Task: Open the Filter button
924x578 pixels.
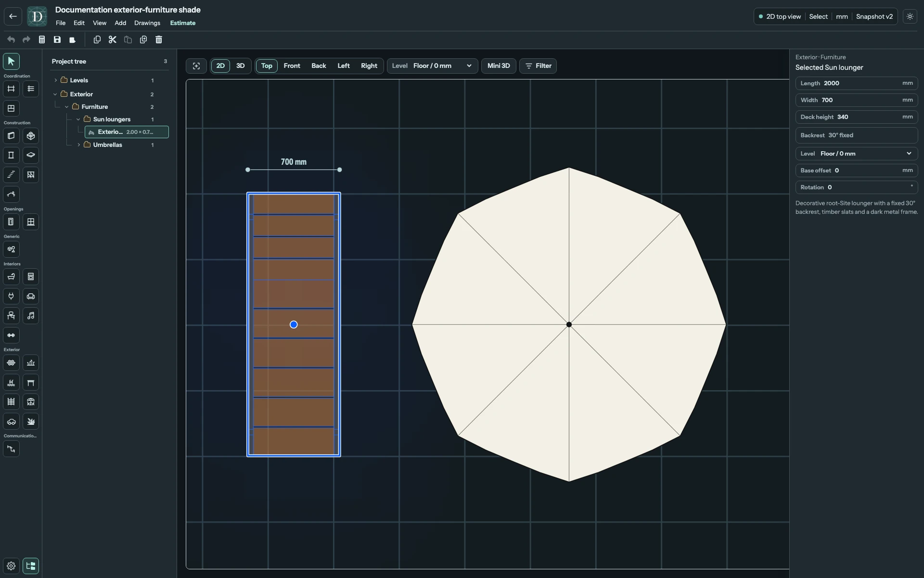Action: [538, 66]
